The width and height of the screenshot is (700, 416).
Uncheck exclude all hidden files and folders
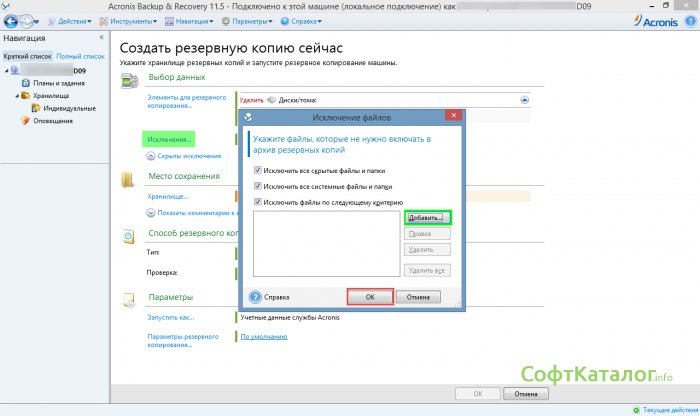tap(259, 171)
